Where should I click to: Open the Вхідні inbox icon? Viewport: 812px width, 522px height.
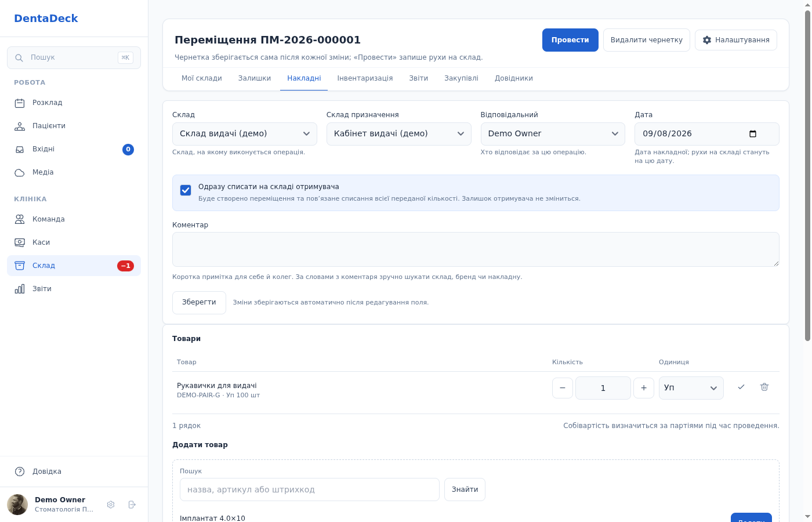click(x=20, y=149)
